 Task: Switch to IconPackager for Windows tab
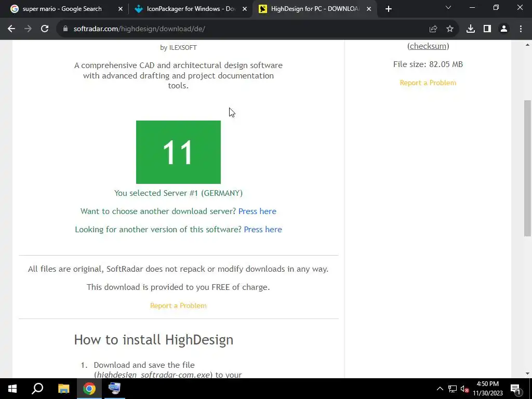click(191, 9)
